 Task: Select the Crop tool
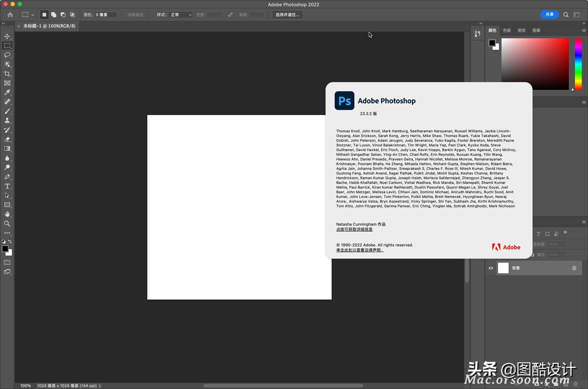(x=7, y=74)
